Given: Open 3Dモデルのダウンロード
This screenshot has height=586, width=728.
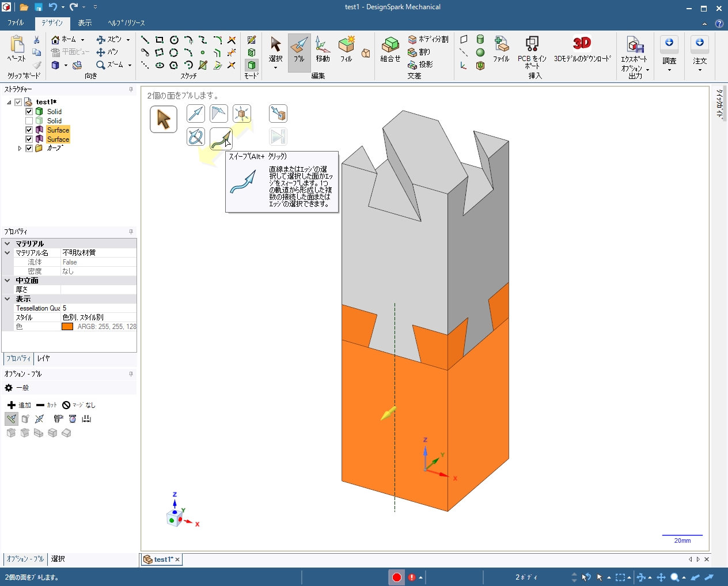Looking at the screenshot, I should (x=582, y=49).
